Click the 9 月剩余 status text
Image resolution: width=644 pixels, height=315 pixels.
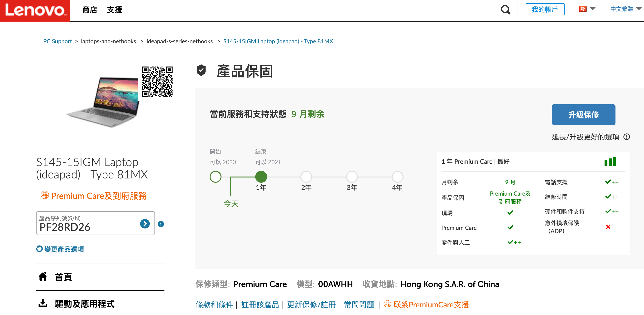pyautogui.click(x=308, y=114)
